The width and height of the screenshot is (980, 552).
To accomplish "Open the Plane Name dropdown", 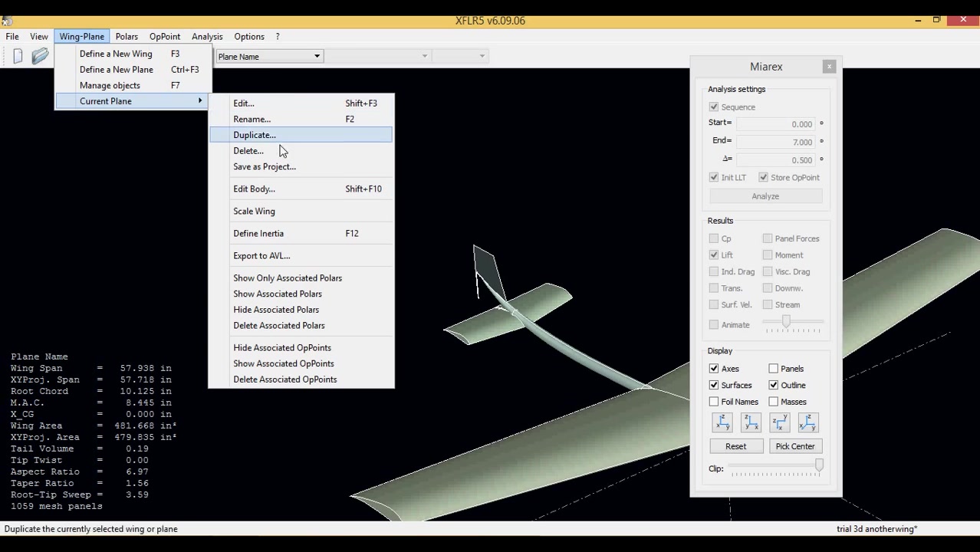I will (268, 57).
